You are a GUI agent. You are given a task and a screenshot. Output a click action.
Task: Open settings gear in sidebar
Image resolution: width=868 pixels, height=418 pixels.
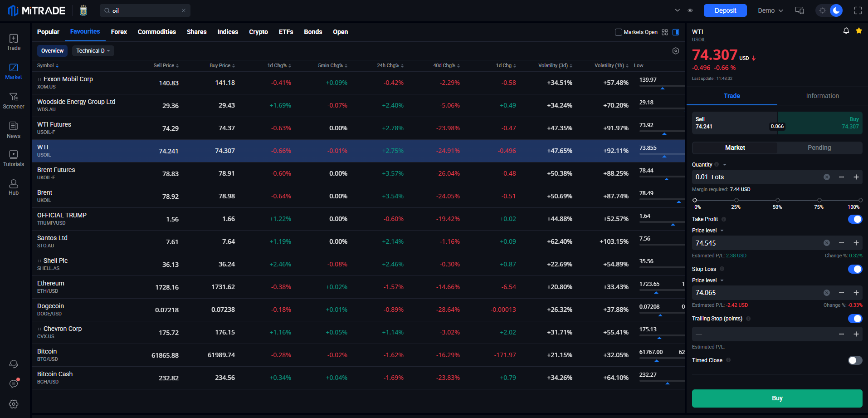14,404
